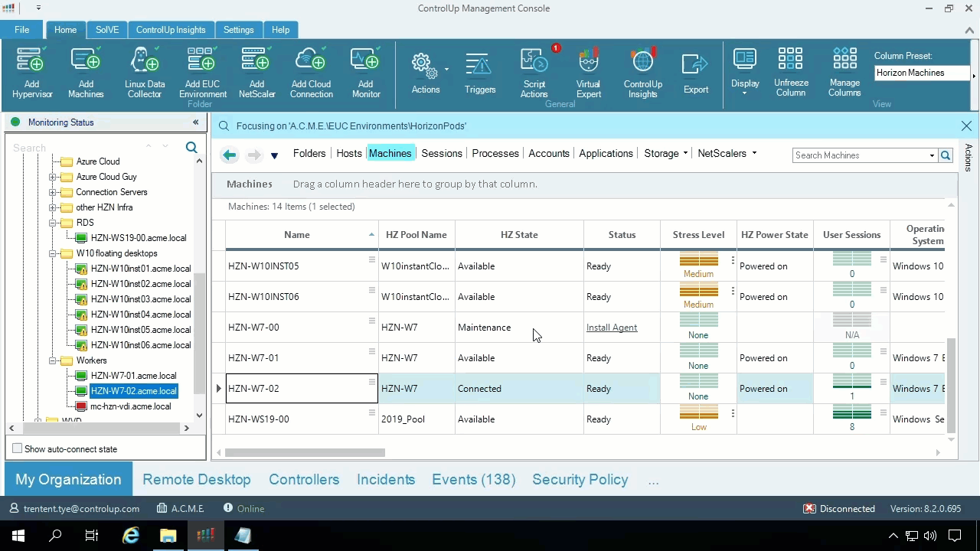Open the Triggers tool
This screenshot has width=980, height=551.
[480, 73]
